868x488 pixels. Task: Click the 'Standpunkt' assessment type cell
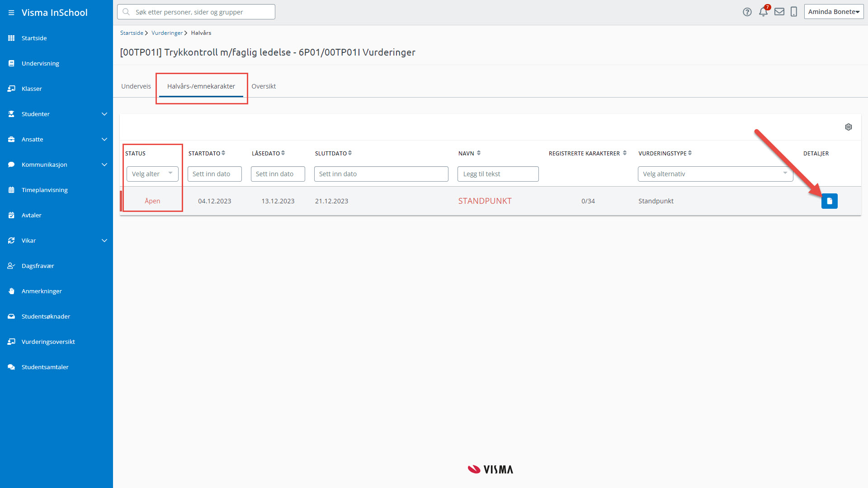[656, 201]
